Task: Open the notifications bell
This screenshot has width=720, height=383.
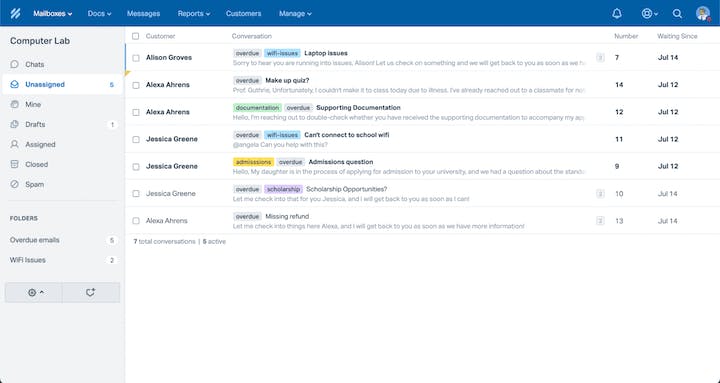Action: click(x=617, y=13)
